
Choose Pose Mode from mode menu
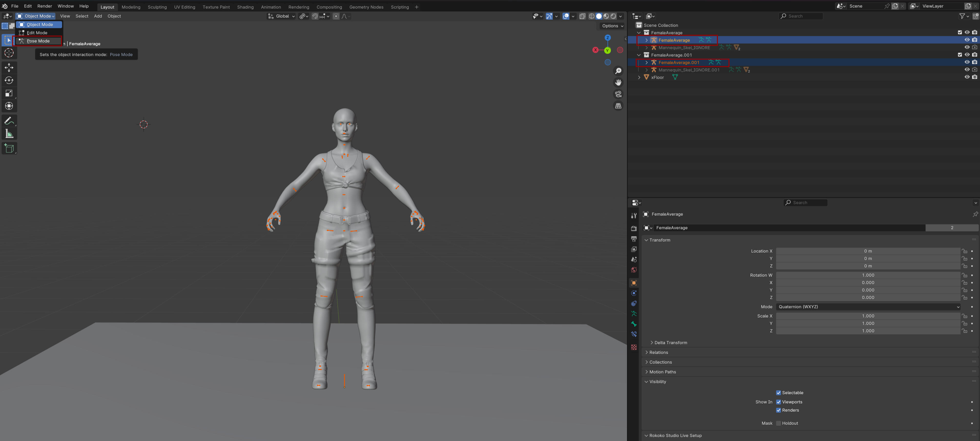[38, 41]
